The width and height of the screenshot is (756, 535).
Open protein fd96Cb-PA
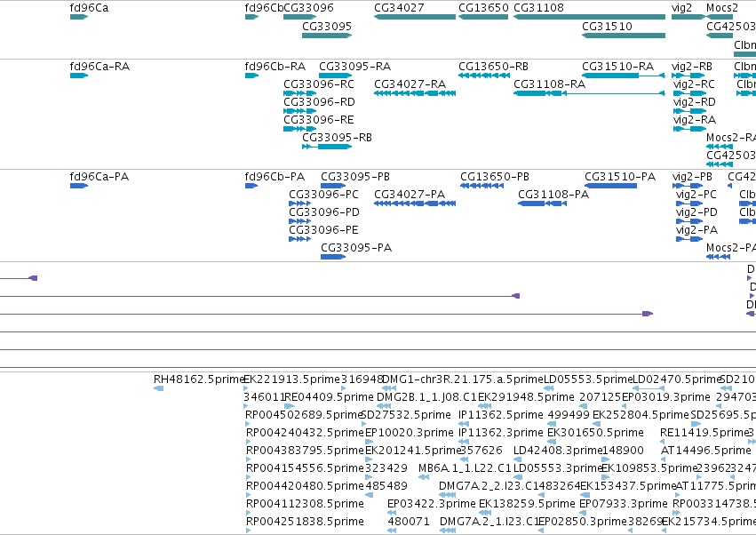tap(251, 186)
